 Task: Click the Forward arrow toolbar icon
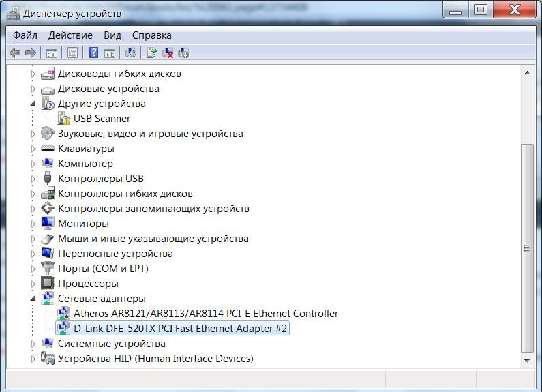coord(31,53)
